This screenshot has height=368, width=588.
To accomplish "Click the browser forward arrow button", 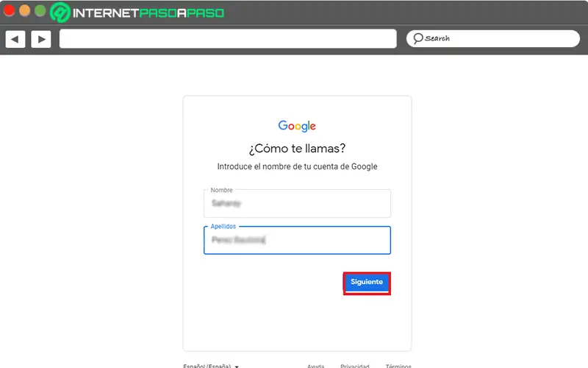I will [x=41, y=39].
